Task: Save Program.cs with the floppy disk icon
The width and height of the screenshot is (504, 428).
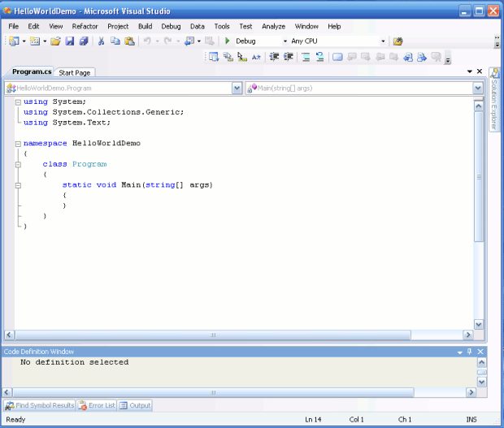Action: click(x=70, y=41)
